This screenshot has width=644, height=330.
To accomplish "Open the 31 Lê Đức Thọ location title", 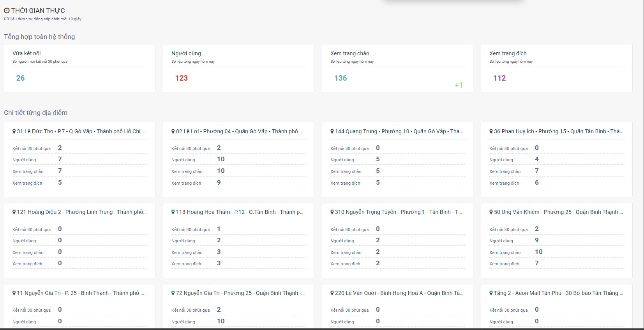I will [x=81, y=131].
